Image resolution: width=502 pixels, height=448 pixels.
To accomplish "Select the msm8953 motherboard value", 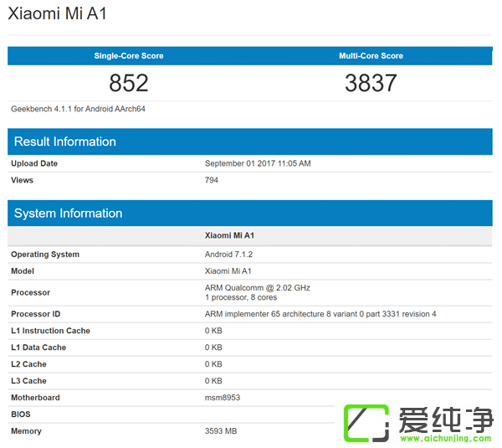I will (x=223, y=398).
